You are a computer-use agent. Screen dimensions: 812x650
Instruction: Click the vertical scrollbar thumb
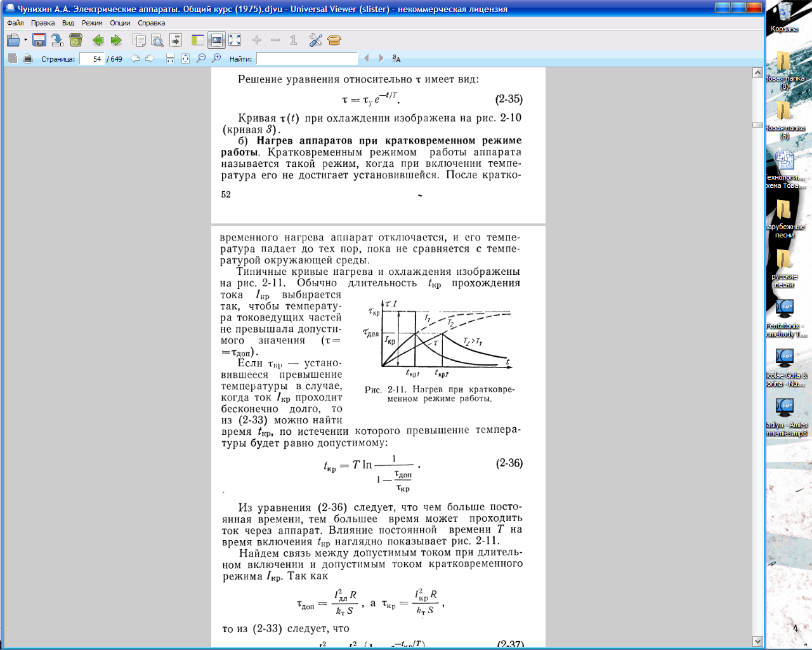coord(757,125)
